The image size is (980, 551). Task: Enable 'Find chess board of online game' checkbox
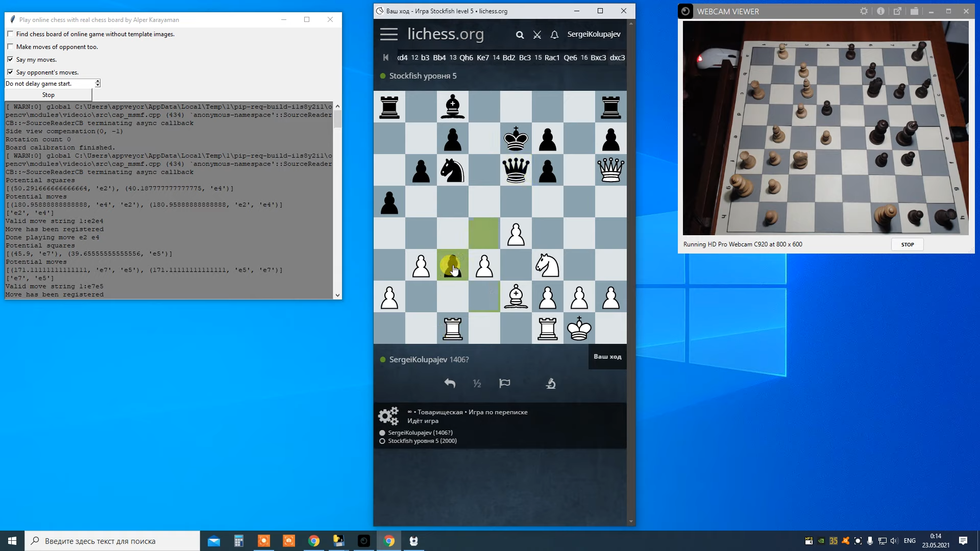click(10, 34)
